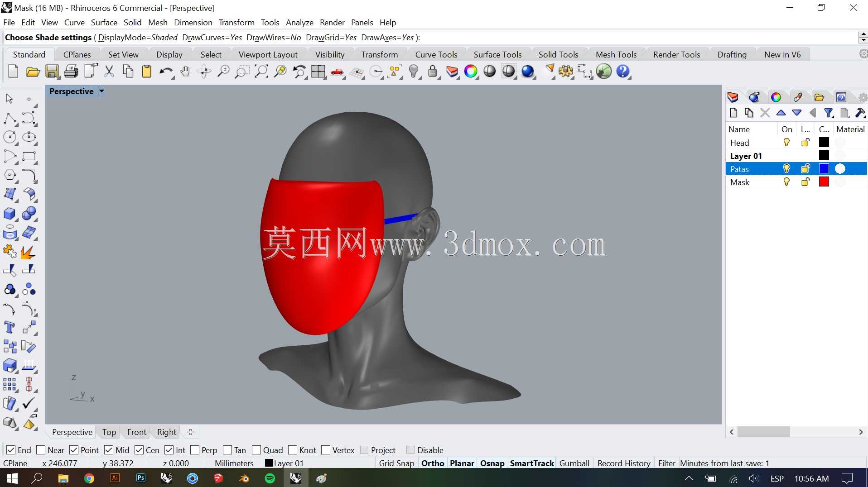
Task: Select the Circle tool in left sidebar
Action: point(10,137)
